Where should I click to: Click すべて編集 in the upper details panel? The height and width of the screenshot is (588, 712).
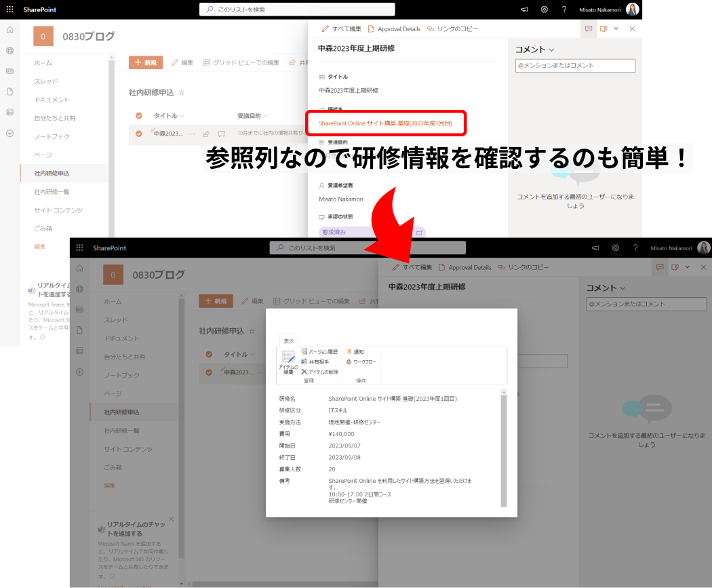(x=342, y=28)
